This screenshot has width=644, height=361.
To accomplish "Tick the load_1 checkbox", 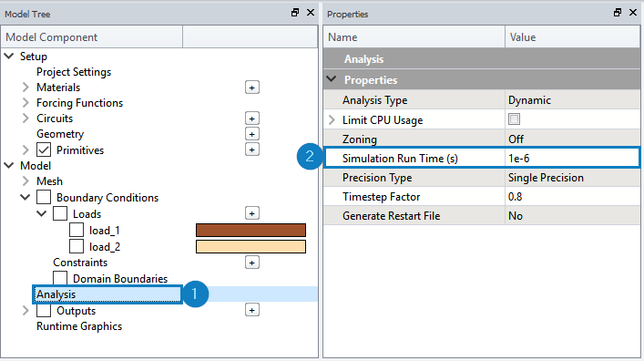I will pyautogui.click(x=77, y=231).
